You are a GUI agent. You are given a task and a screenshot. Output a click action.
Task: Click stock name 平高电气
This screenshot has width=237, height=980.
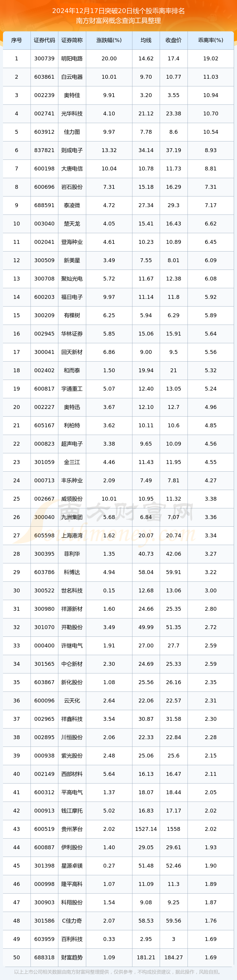click(x=72, y=792)
